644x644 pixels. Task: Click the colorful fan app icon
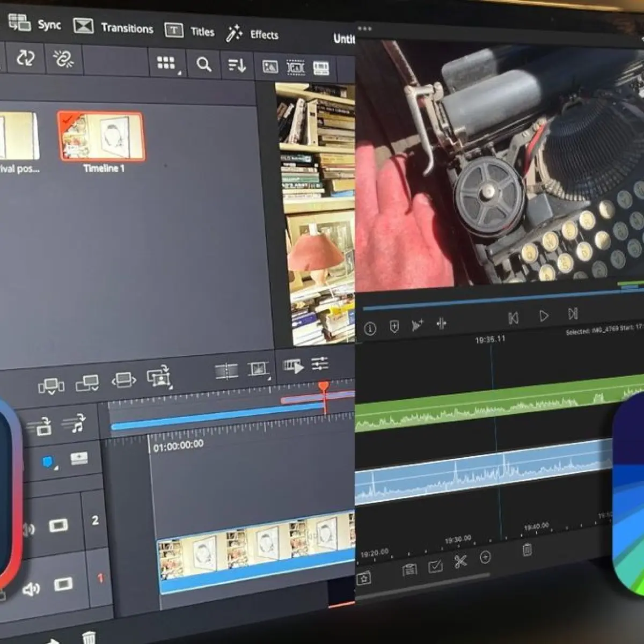point(628,494)
